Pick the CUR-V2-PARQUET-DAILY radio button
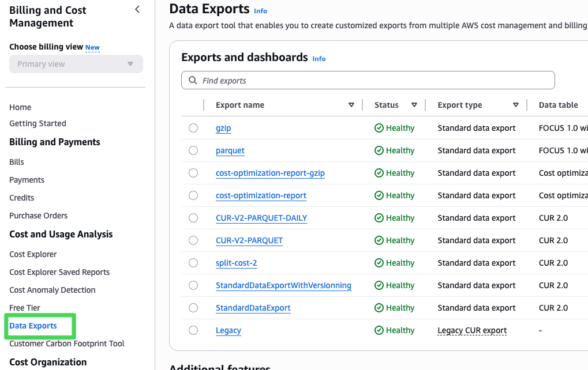Image resolution: width=588 pixels, height=370 pixels. pyautogui.click(x=193, y=218)
